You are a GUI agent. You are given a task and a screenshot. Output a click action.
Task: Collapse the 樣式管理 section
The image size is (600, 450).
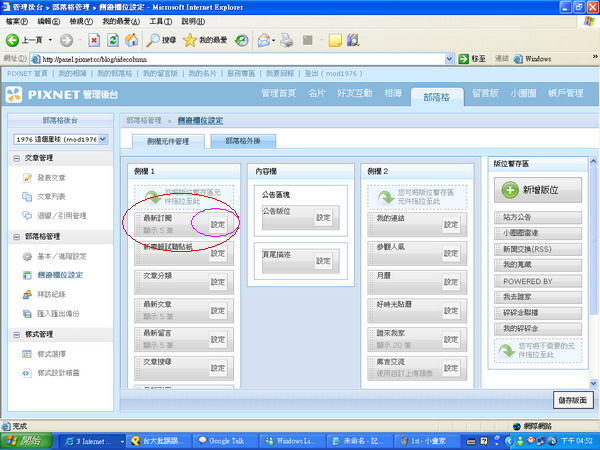[x=16, y=335]
